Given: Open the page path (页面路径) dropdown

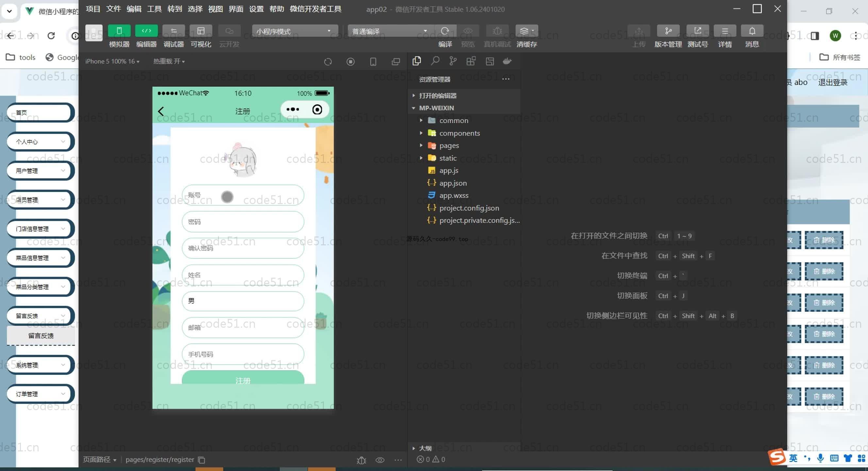Looking at the screenshot, I should click(100, 460).
